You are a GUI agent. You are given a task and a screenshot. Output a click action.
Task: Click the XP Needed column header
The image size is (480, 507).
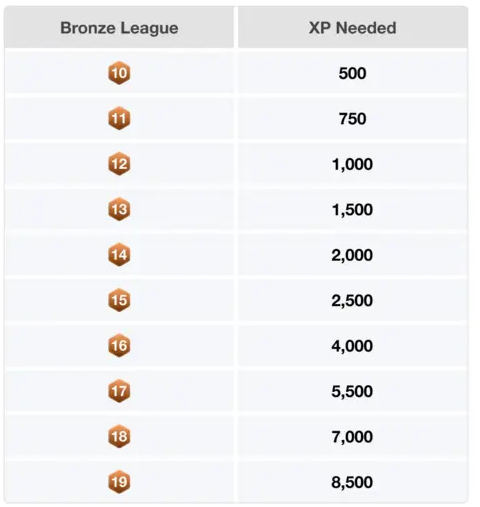(x=353, y=28)
